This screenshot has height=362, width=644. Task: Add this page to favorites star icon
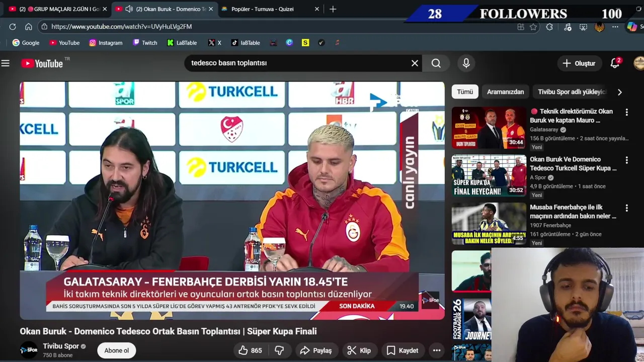pyautogui.click(x=533, y=27)
